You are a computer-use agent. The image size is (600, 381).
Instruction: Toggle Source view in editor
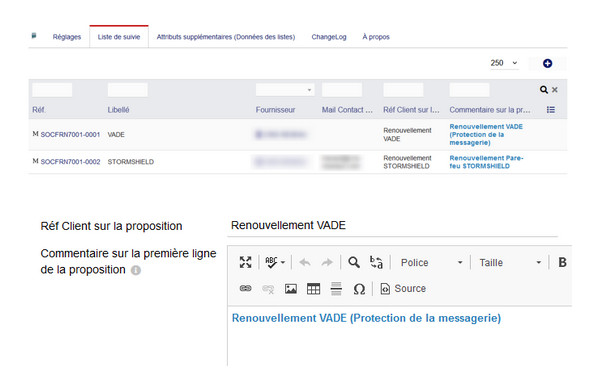click(x=403, y=288)
